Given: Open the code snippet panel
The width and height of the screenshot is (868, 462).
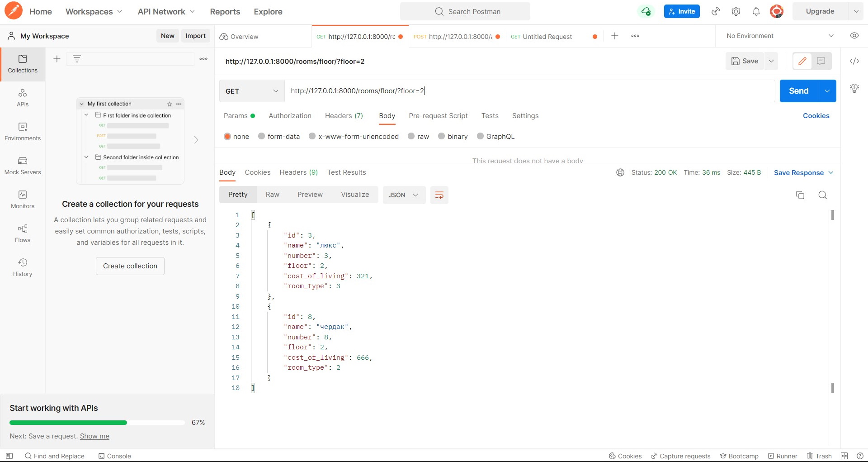Looking at the screenshot, I should click(854, 61).
